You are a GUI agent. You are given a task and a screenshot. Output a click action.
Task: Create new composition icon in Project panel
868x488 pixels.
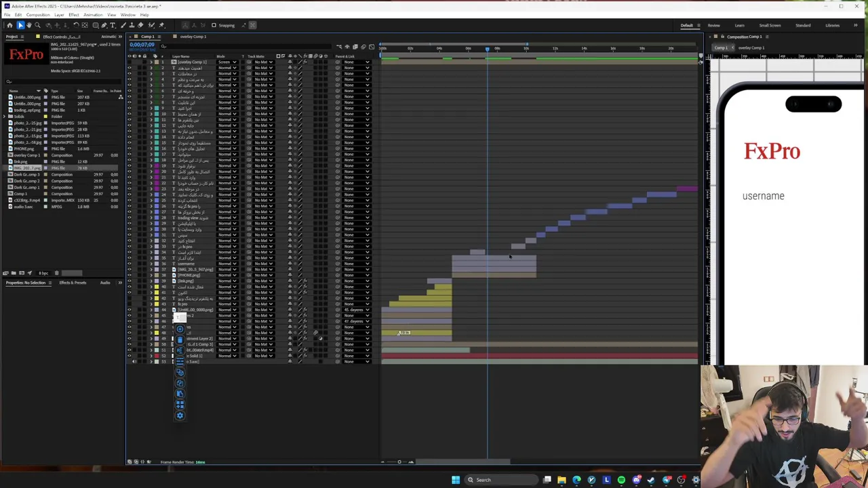point(22,273)
